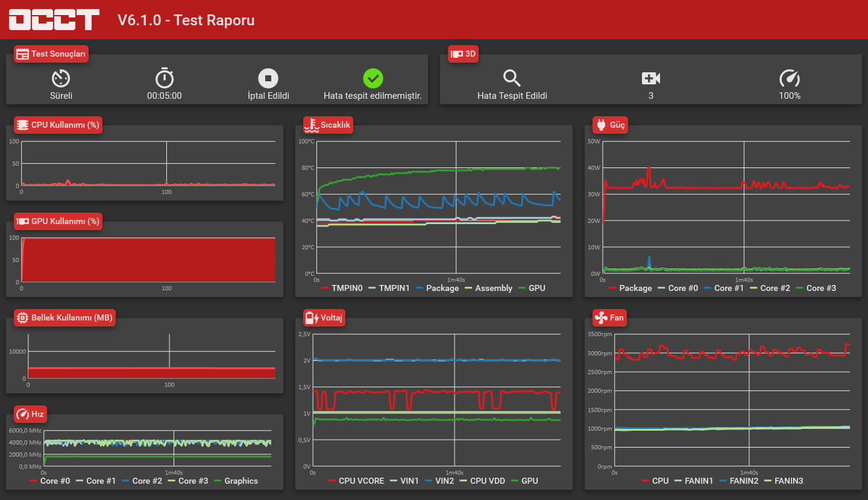Toggle the TMPIN0 series in the temperature legend
Image resolution: width=868 pixels, height=500 pixels.
tap(342, 288)
